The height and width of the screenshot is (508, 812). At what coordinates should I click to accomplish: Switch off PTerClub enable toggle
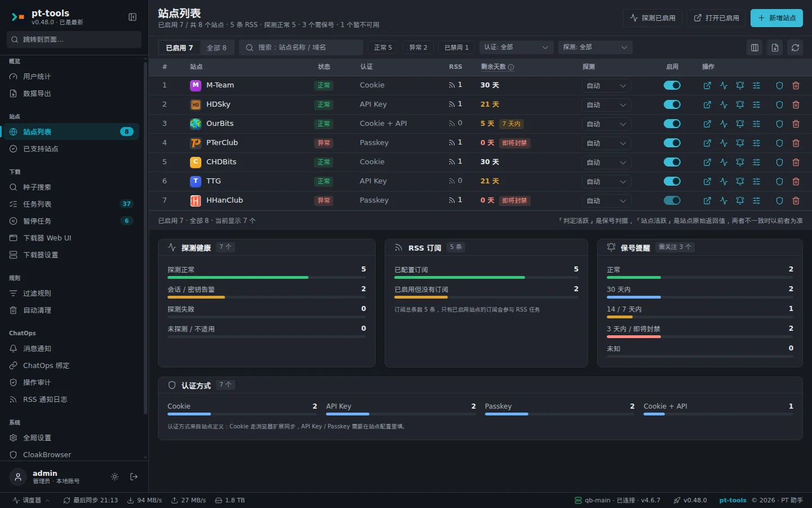672,143
